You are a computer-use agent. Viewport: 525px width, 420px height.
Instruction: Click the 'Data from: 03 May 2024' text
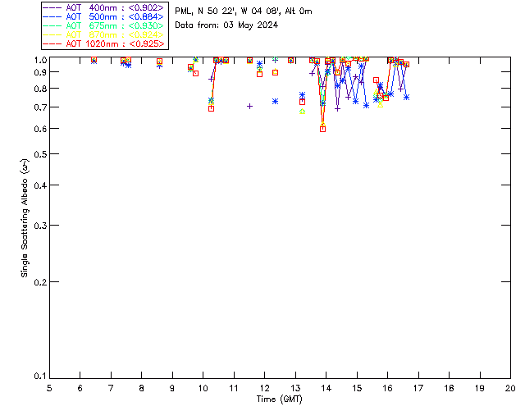tap(226, 25)
